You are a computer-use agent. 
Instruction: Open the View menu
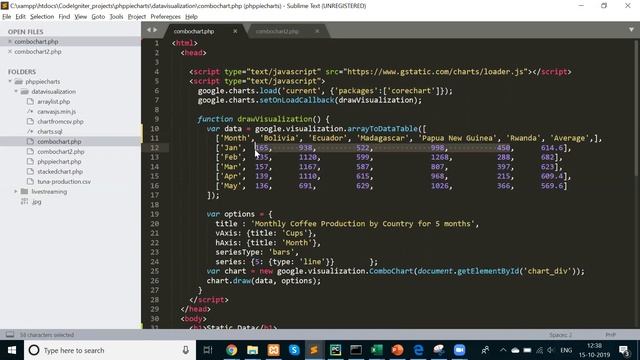pyautogui.click(x=80, y=17)
